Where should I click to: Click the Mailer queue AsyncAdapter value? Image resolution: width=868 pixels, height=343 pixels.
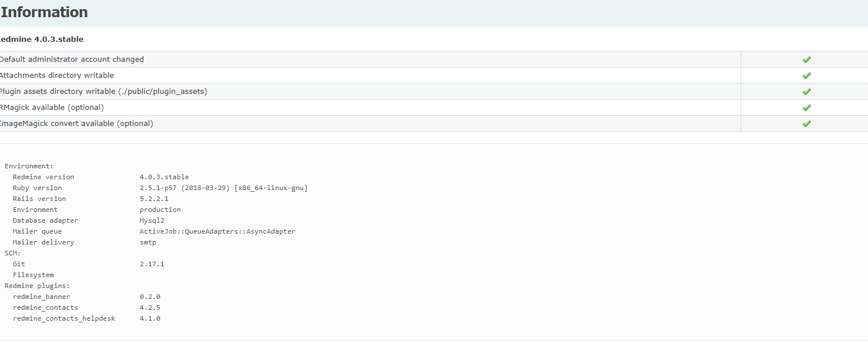[217, 231]
